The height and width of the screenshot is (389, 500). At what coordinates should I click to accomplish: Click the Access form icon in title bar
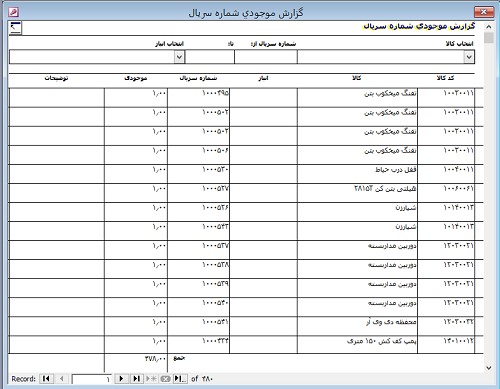coord(13,12)
